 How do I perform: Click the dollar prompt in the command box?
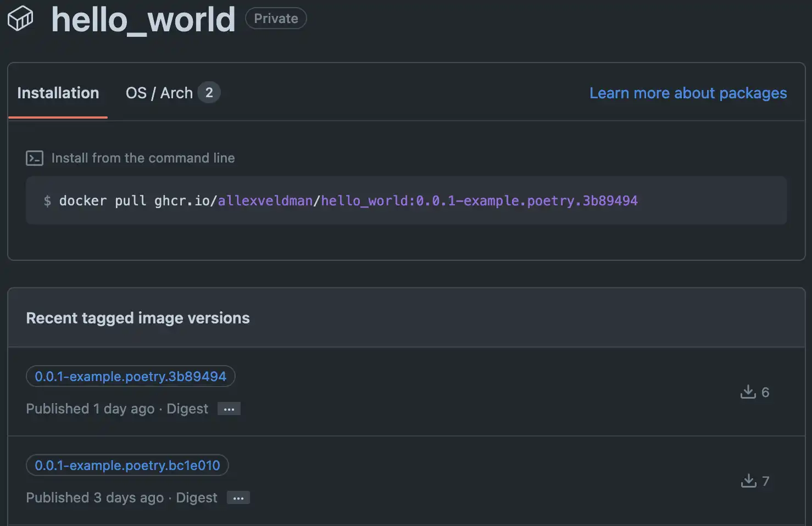47,201
